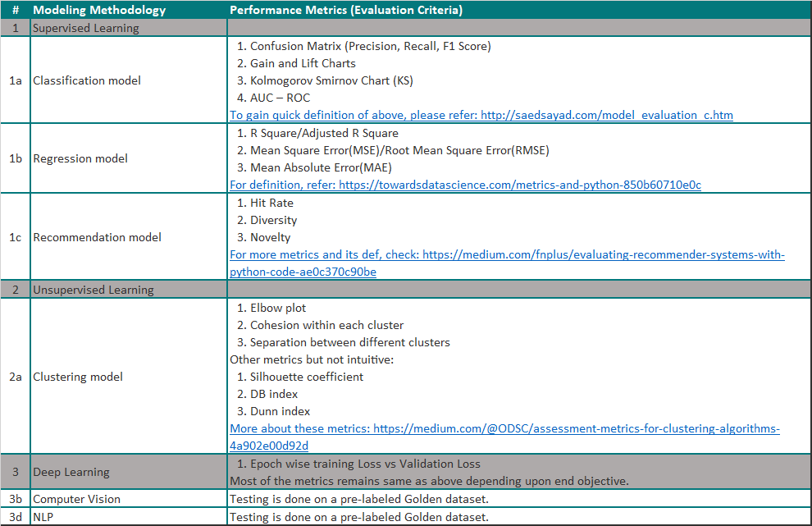812x526 pixels.
Task: Visit the ODSC clustering assessment metrics link
Action: click(x=504, y=428)
